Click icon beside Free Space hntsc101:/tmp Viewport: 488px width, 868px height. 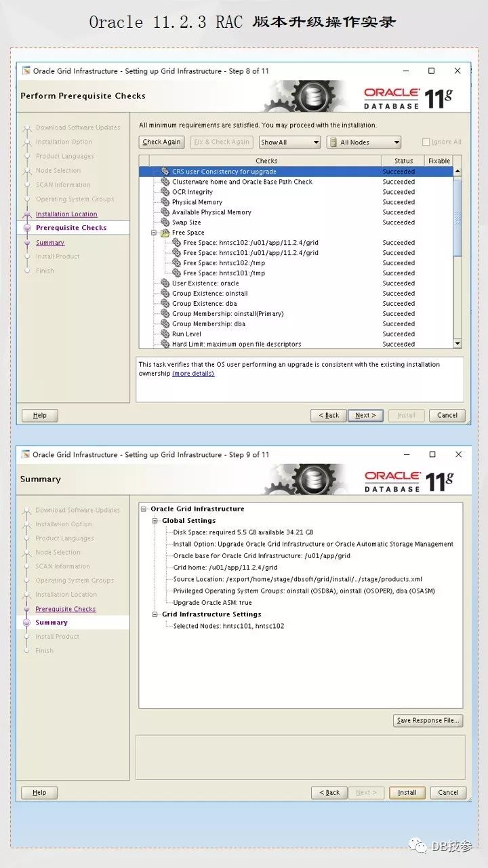coord(176,273)
